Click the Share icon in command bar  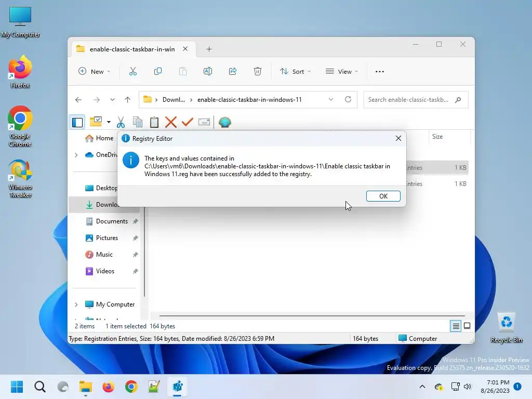233,72
